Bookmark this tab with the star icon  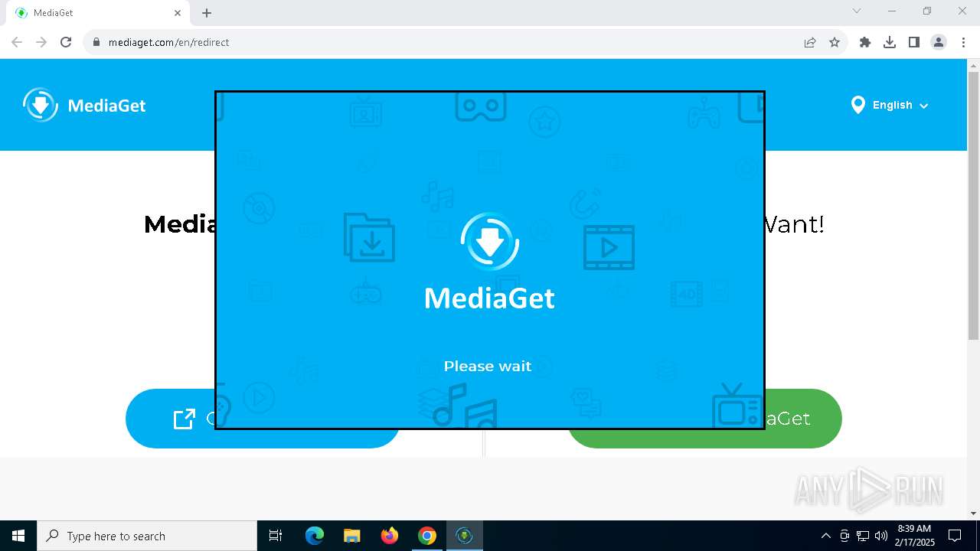(x=835, y=42)
